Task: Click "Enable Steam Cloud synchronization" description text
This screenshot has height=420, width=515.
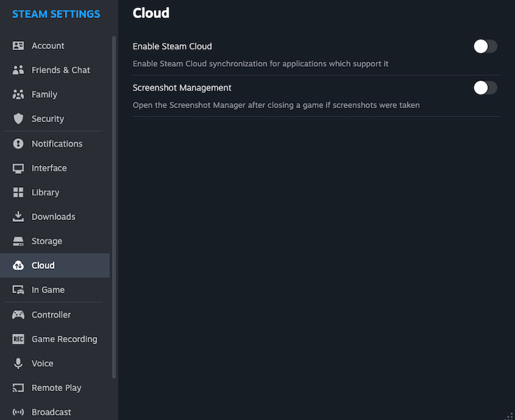Action: [261, 64]
